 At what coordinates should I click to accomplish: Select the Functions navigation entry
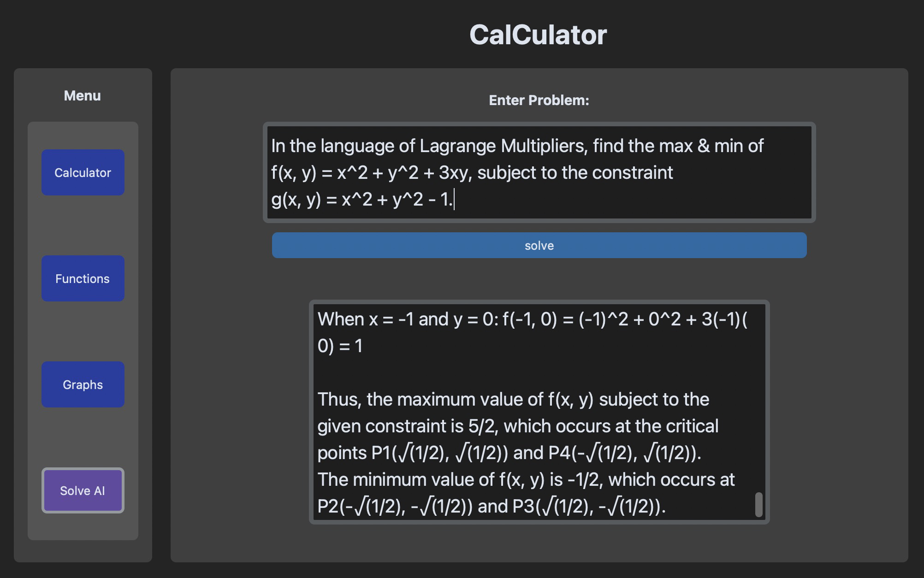[83, 278]
